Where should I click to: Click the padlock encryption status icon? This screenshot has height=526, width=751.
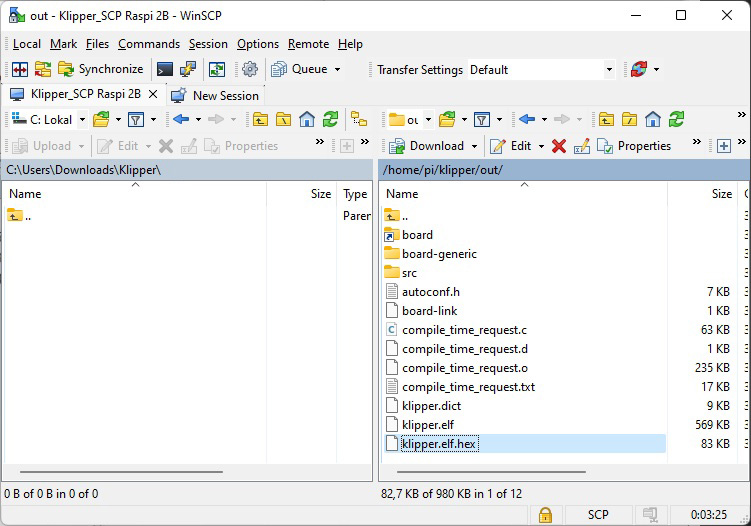coord(545,515)
